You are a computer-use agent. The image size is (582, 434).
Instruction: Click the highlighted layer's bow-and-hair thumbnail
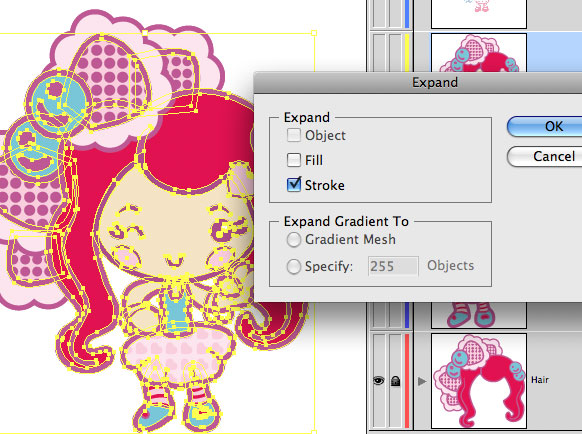click(x=479, y=52)
